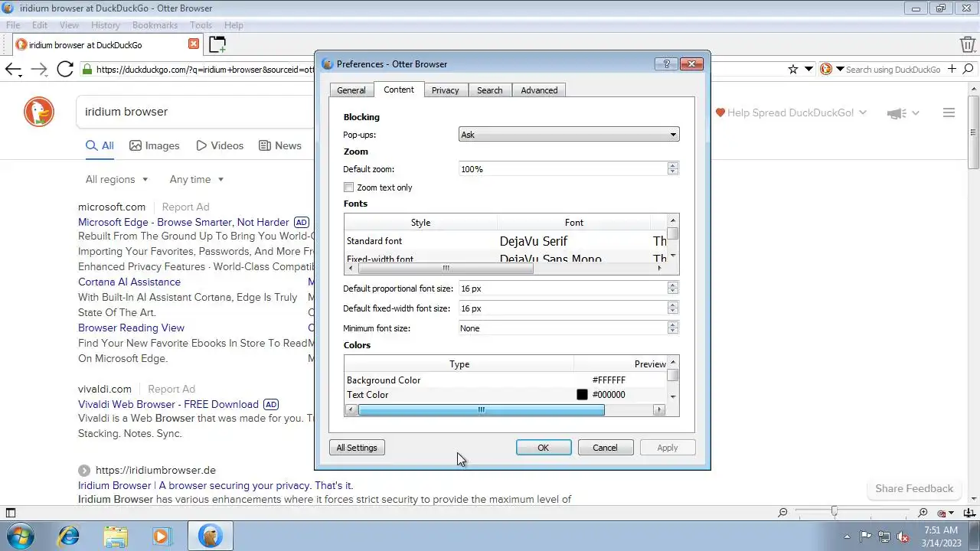
Task: Click the status bar zoom slider handle
Action: (835, 512)
